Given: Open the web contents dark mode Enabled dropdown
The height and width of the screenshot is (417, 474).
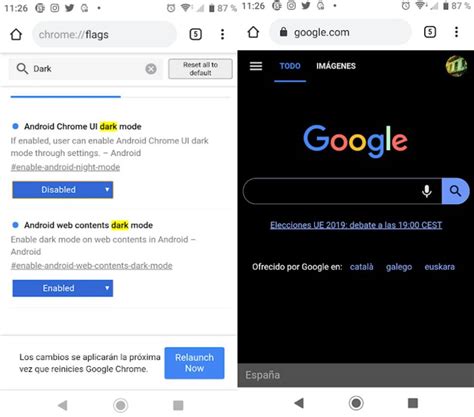Looking at the screenshot, I should [x=63, y=288].
